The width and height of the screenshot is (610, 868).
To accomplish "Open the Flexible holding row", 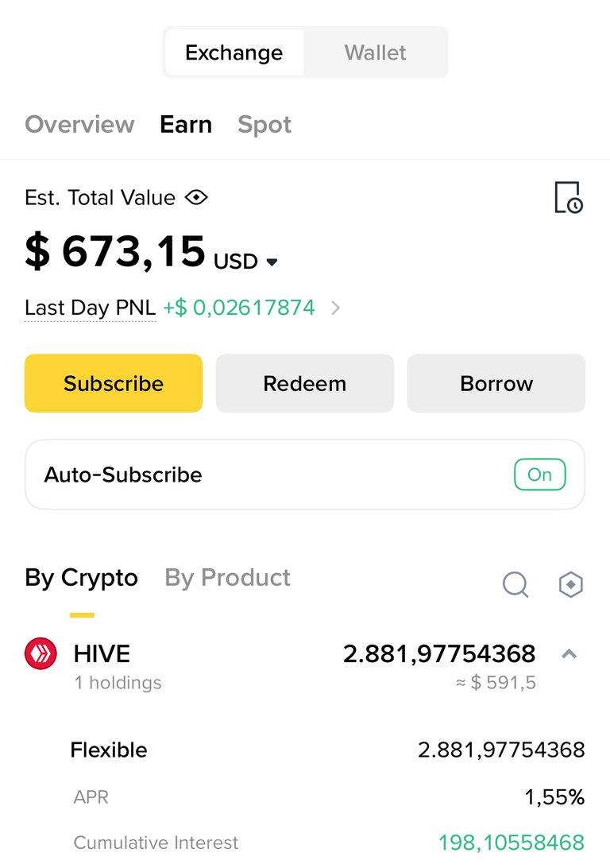I will [327, 750].
